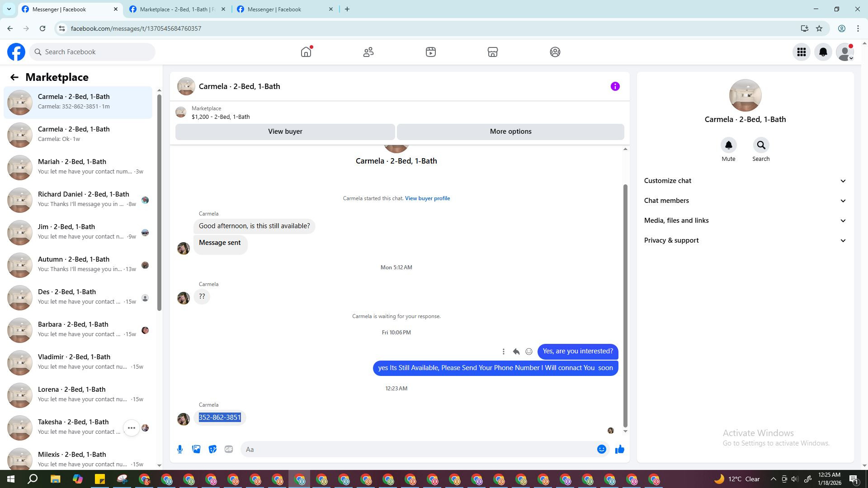The height and width of the screenshot is (488, 868).
Task: Attach a file with photo icon
Action: (196, 449)
